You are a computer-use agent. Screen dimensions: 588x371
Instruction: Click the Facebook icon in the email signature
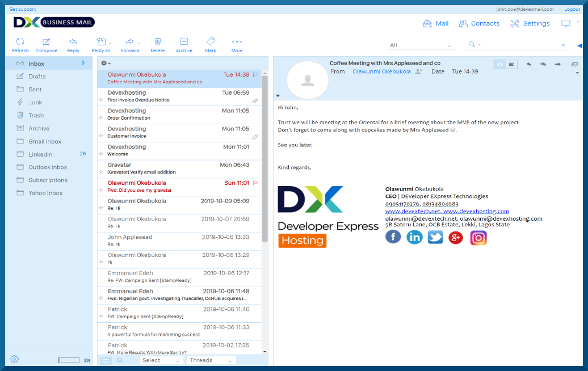coord(393,237)
